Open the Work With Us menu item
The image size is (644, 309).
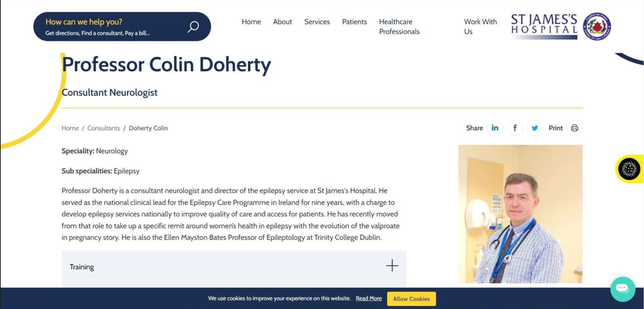(x=480, y=26)
